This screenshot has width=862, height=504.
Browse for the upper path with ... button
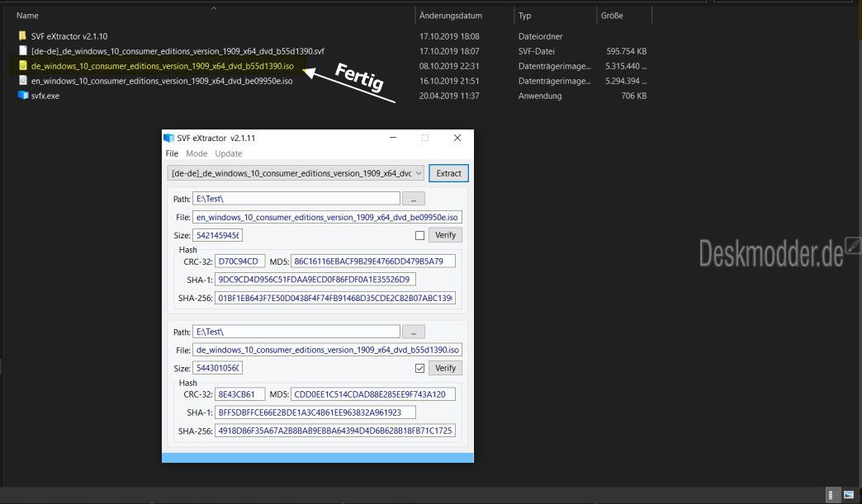pos(414,199)
